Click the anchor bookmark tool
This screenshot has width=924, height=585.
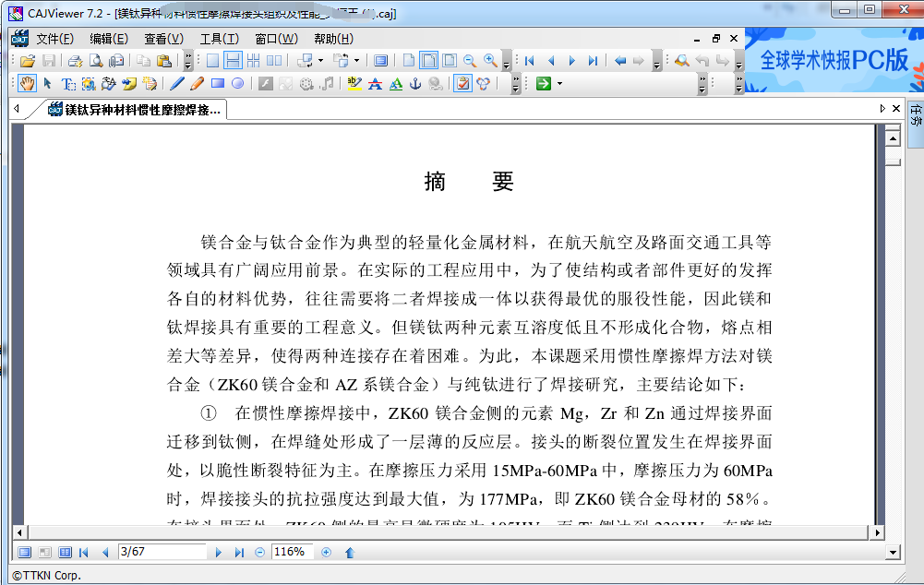pyautogui.click(x=415, y=84)
